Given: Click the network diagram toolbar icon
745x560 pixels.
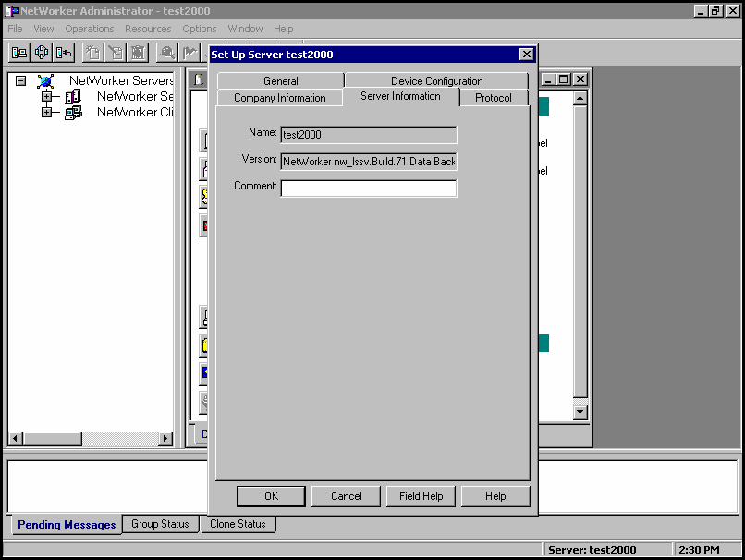Looking at the screenshot, I should point(42,53).
